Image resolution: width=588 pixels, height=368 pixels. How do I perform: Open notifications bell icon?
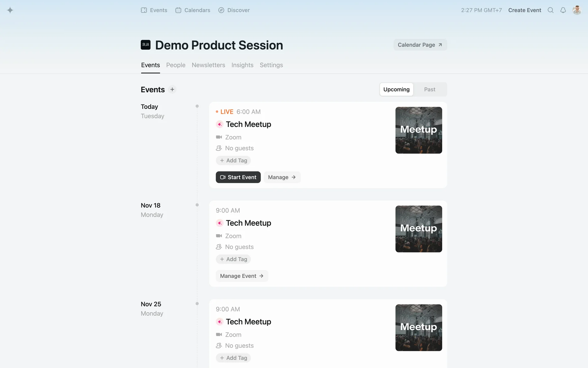click(563, 10)
